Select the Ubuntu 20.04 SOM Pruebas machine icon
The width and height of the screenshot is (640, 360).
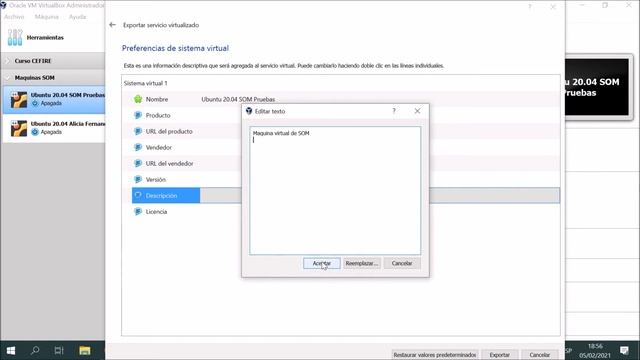click(x=19, y=100)
